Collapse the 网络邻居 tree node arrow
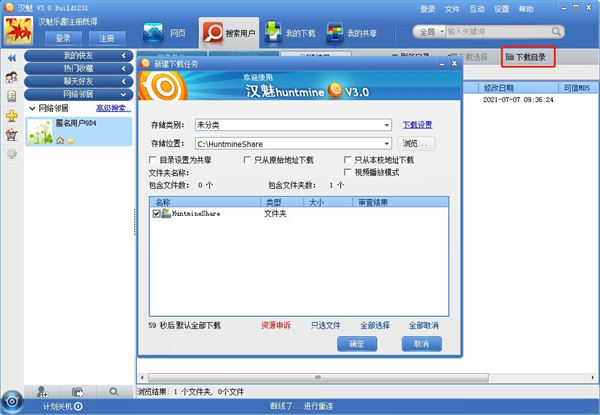Image resolution: width=600 pixels, height=415 pixels. click(x=33, y=109)
